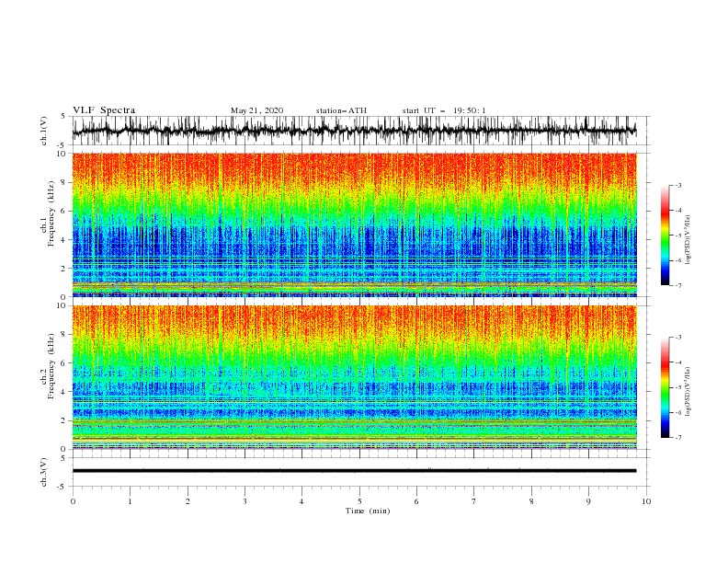This screenshot has width=728, height=563.
Task: Click the "5" tick on time axis
Action: click(x=359, y=501)
